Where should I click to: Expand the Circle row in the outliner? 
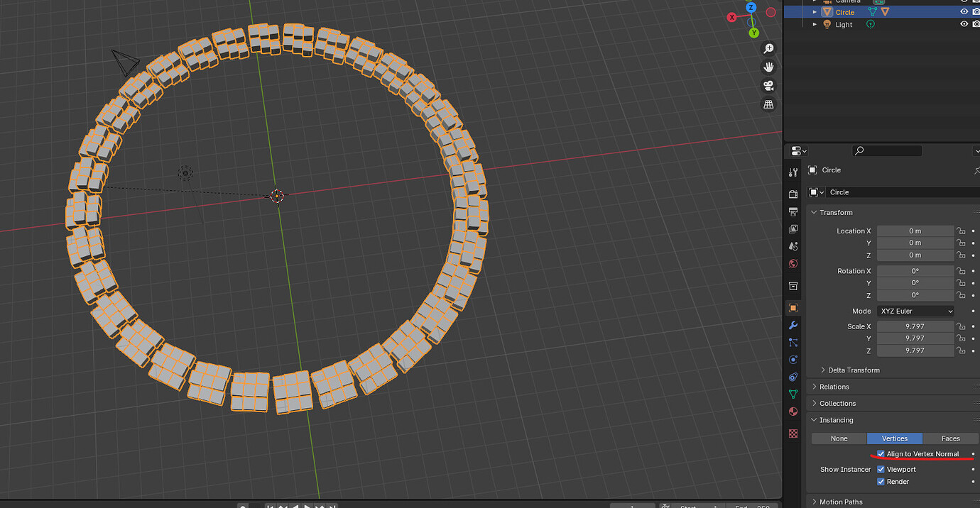point(815,12)
